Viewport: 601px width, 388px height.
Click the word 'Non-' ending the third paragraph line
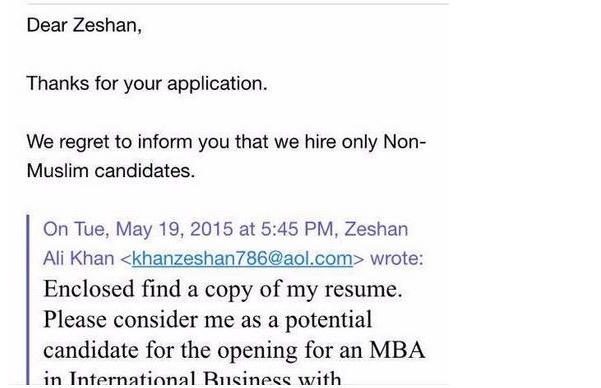click(x=404, y=141)
